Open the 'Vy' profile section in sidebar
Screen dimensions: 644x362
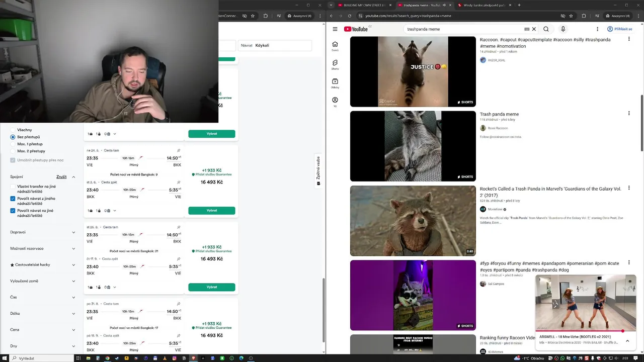pyautogui.click(x=335, y=102)
